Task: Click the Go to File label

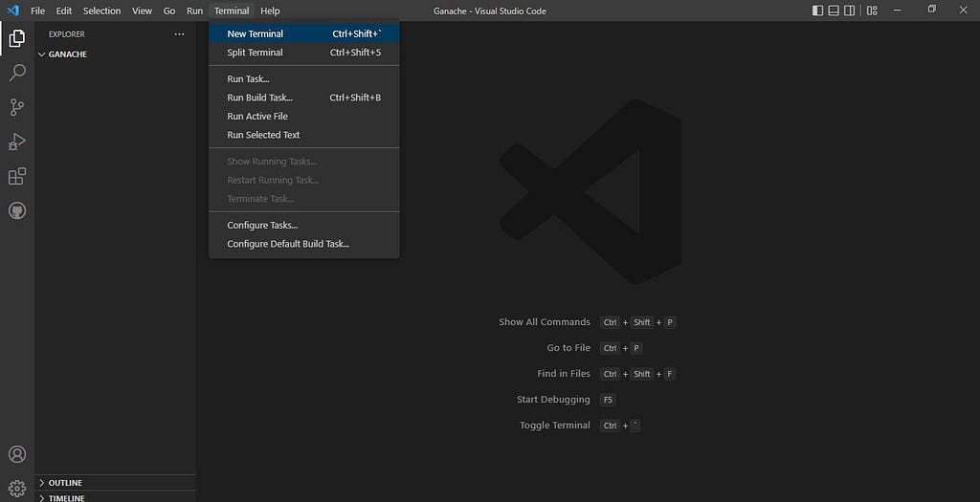Action: 568,348
